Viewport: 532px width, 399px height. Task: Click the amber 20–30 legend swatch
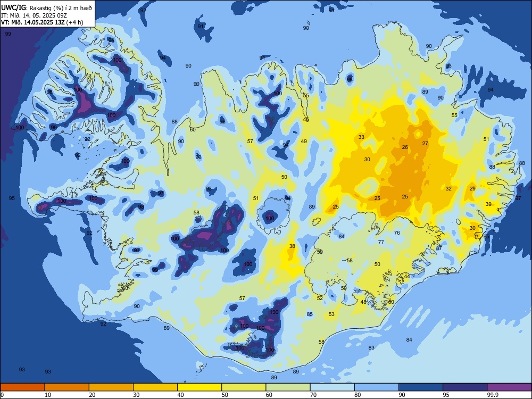click(x=111, y=387)
